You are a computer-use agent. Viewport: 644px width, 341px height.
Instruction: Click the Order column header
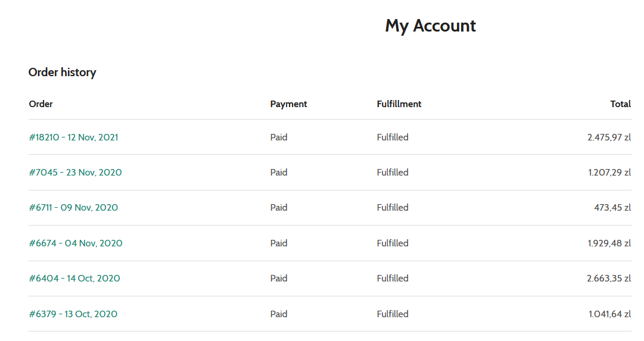point(41,104)
